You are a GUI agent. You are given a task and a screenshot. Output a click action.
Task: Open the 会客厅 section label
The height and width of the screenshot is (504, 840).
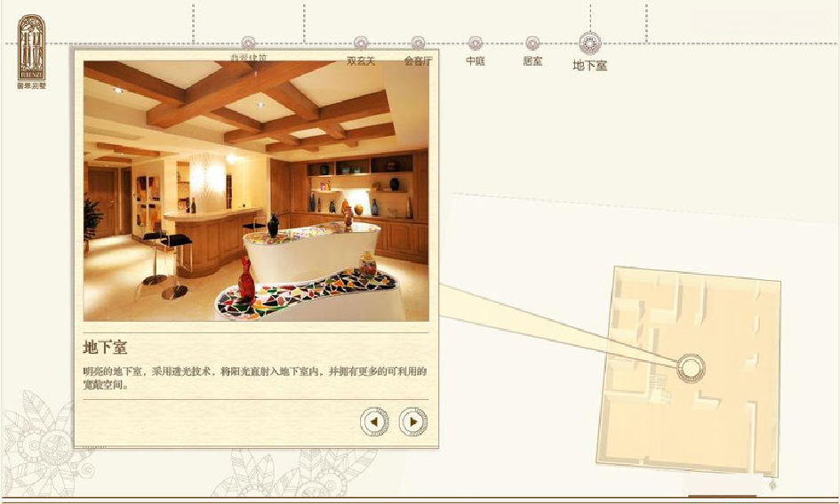[x=418, y=61]
